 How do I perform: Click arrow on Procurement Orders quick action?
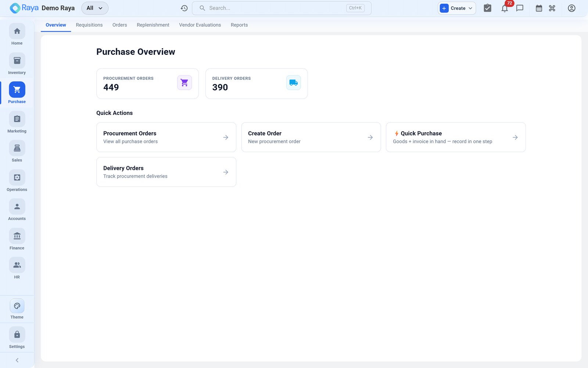(x=226, y=137)
